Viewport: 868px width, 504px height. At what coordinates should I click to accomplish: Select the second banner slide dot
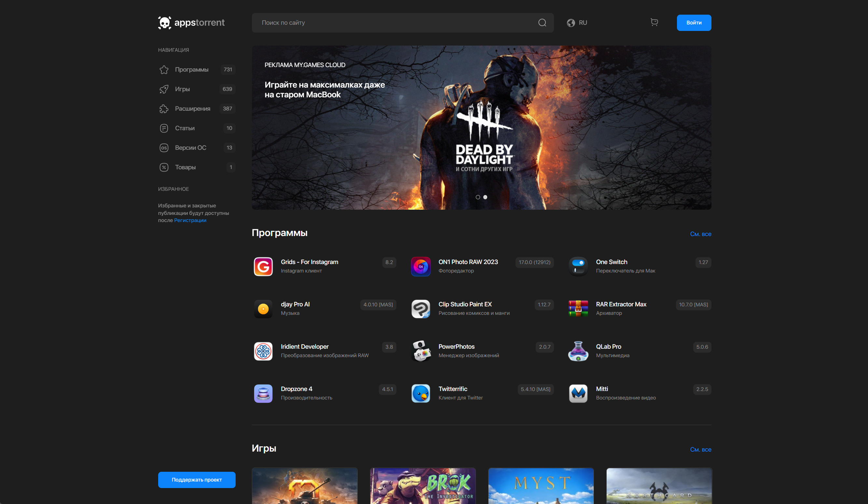tap(485, 197)
